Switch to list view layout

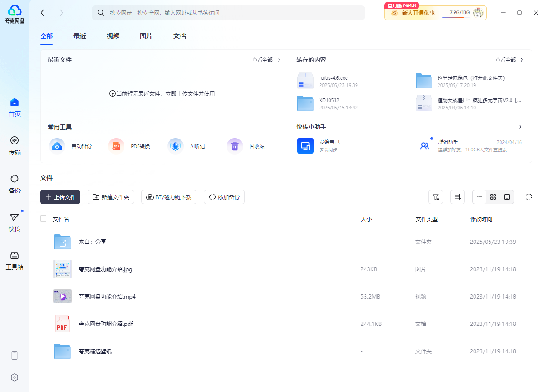[480, 197]
